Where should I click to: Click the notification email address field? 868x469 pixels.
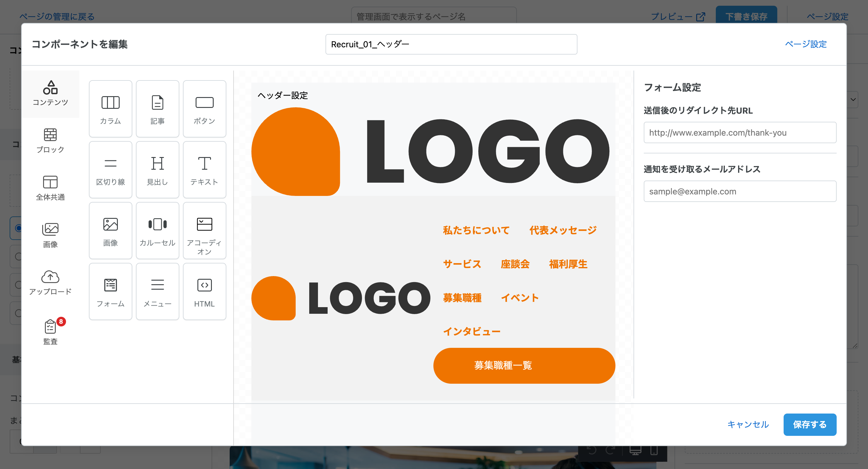(740, 191)
